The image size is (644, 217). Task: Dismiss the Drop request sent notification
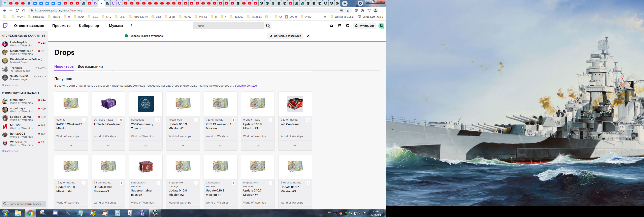coord(308,36)
